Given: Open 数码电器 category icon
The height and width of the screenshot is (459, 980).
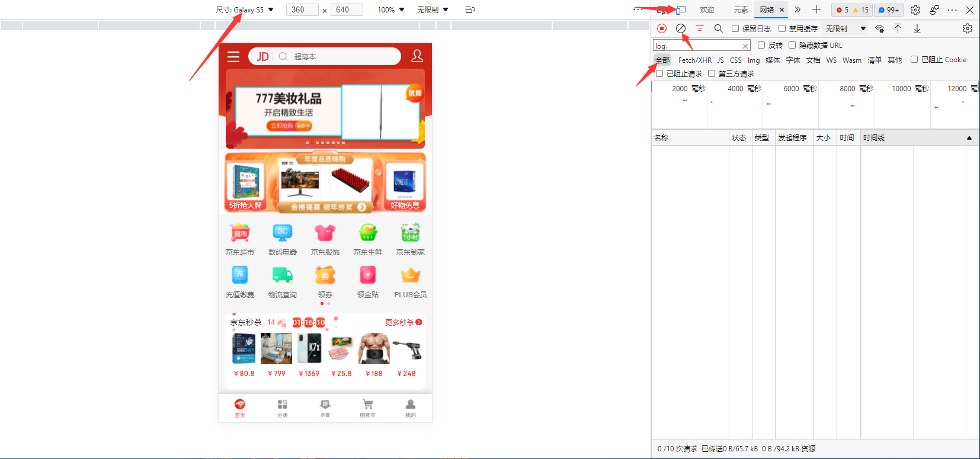Looking at the screenshot, I should click(x=283, y=232).
